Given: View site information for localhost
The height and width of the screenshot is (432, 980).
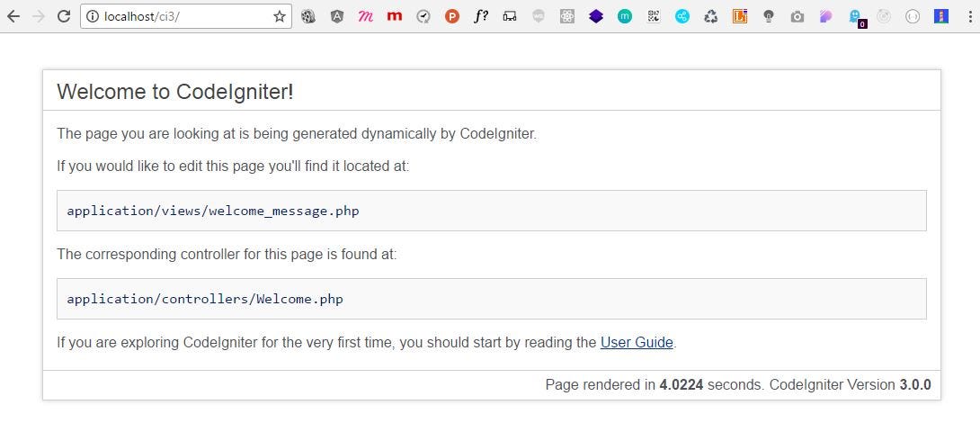Looking at the screenshot, I should (93, 17).
